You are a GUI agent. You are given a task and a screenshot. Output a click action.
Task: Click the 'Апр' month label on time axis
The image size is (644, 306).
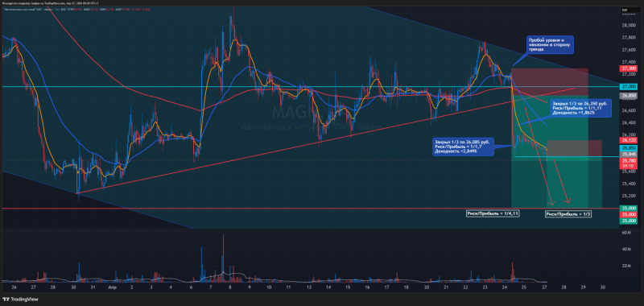(113, 287)
